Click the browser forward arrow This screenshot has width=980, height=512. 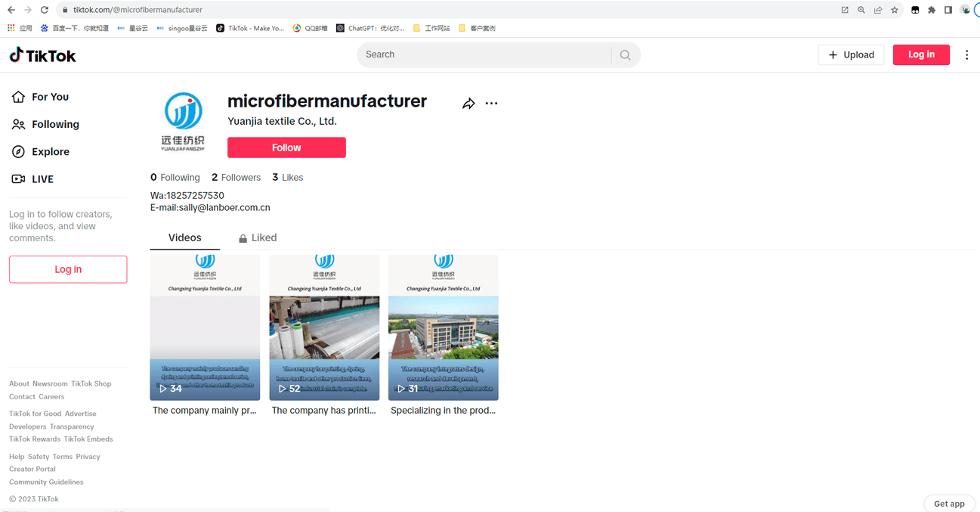[x=28, y=10]
